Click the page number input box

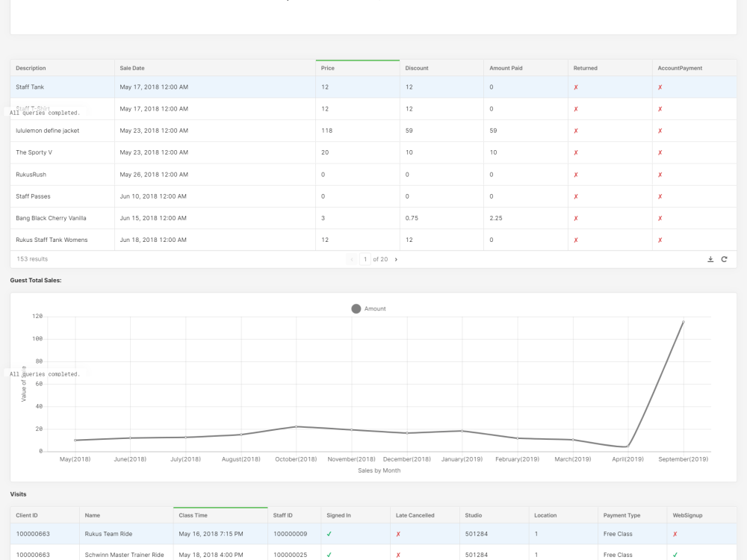point(365,259)
